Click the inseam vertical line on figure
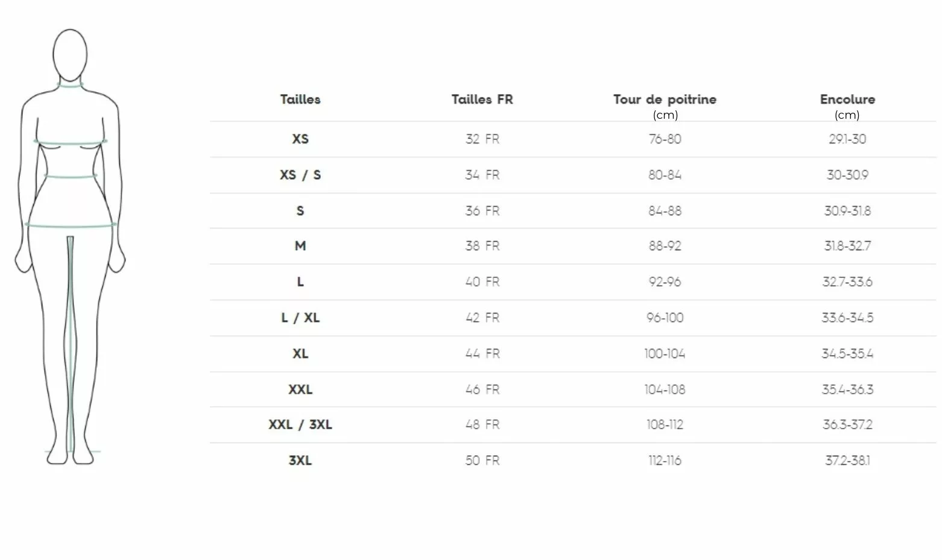Image resolution: width=942 pixels, height=560 pixels. click(x=71, y=344)
